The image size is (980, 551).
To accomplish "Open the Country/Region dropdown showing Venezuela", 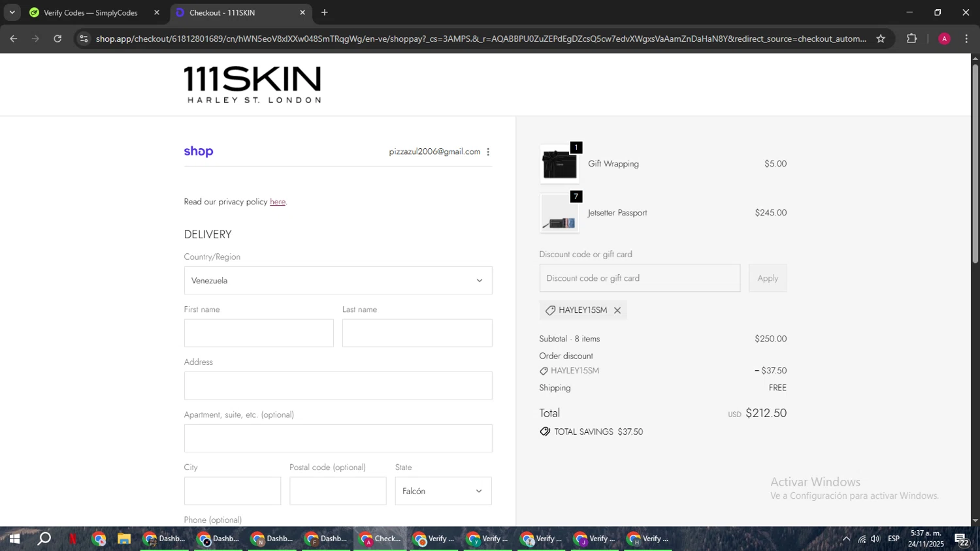I will (338, 281).
